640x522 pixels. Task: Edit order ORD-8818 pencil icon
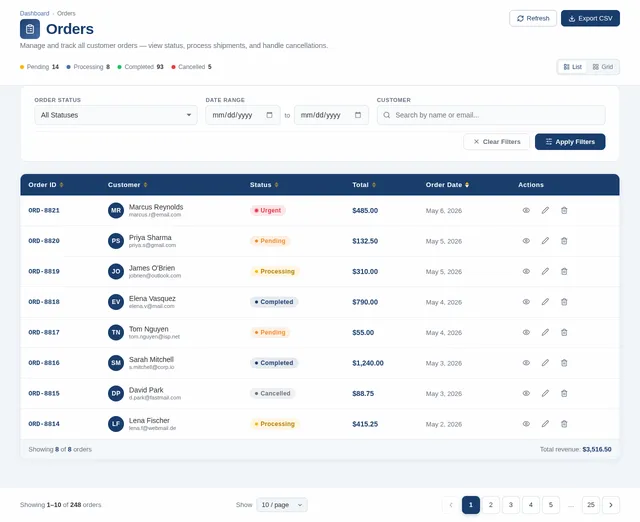click(x=545, y=302)
